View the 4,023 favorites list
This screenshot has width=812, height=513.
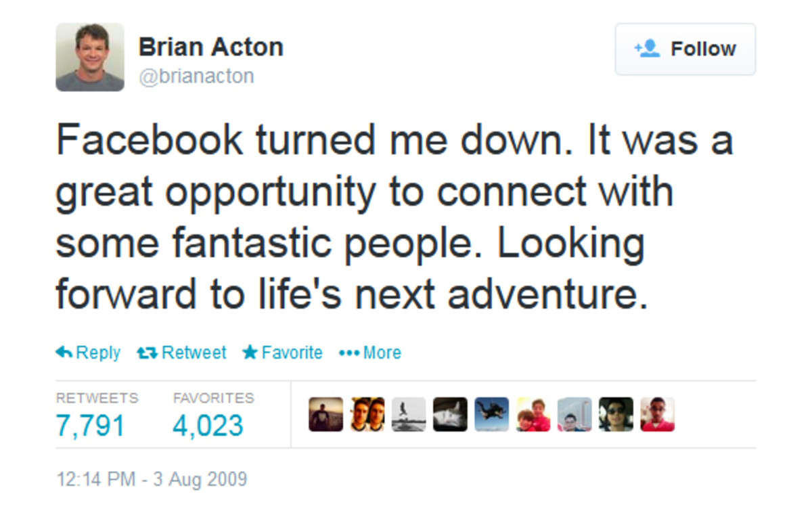(x=208, y=426)
